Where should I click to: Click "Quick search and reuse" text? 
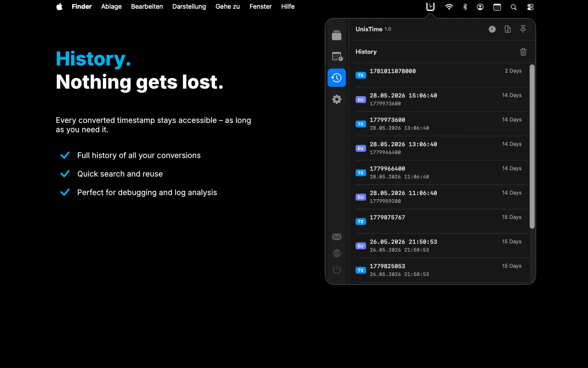120,174
